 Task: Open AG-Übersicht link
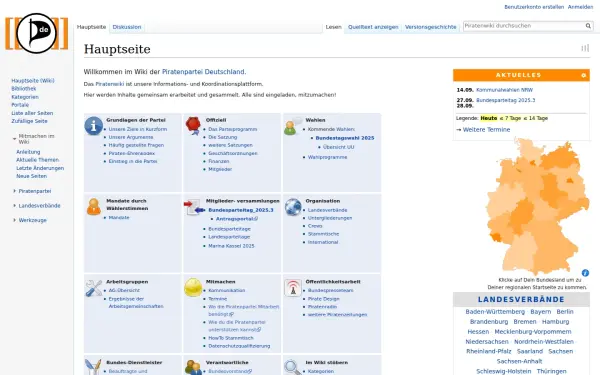(x=124, y=290)
